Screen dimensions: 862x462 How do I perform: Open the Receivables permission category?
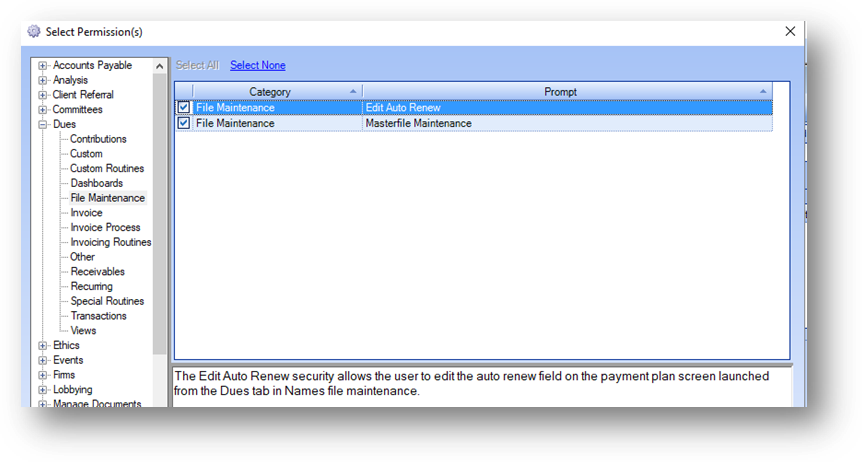pos(97,272)
